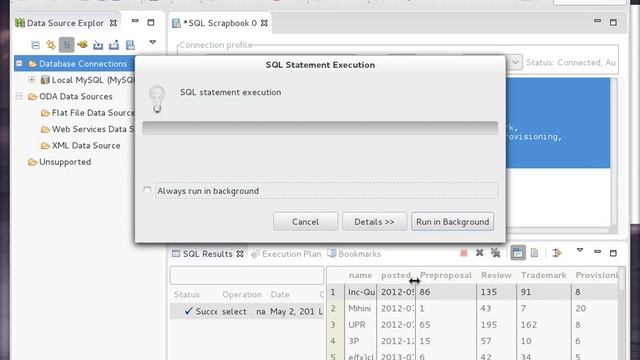Collapse the Database Connections node
Viewport: 640px width, 360px height.
point(19,64)
